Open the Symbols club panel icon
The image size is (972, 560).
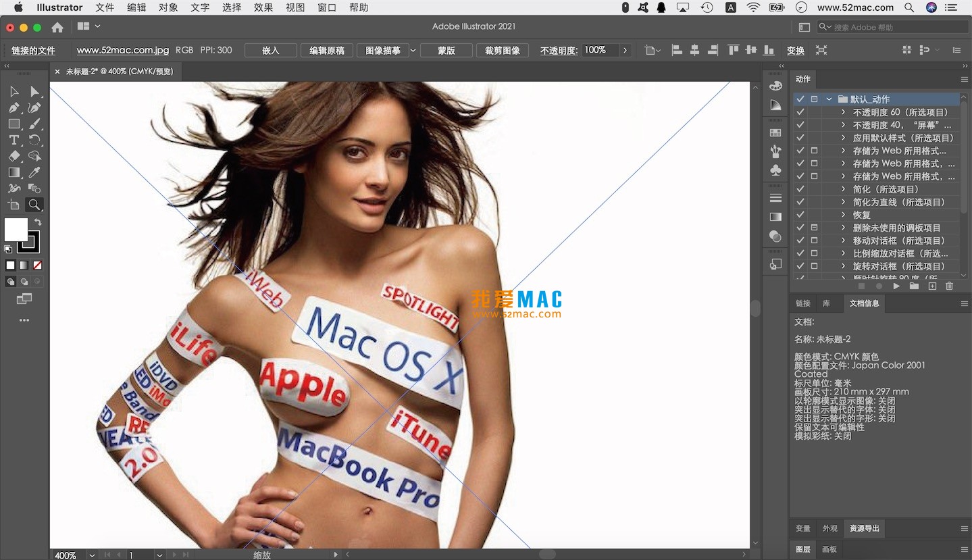(x=775, y=171)
